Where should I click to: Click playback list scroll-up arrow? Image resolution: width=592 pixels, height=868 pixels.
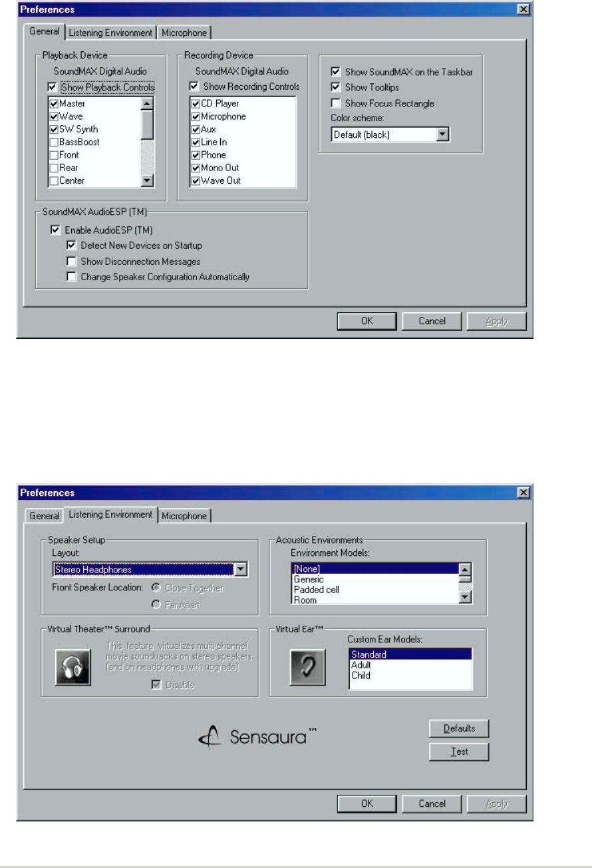click(x=148, y=104)
